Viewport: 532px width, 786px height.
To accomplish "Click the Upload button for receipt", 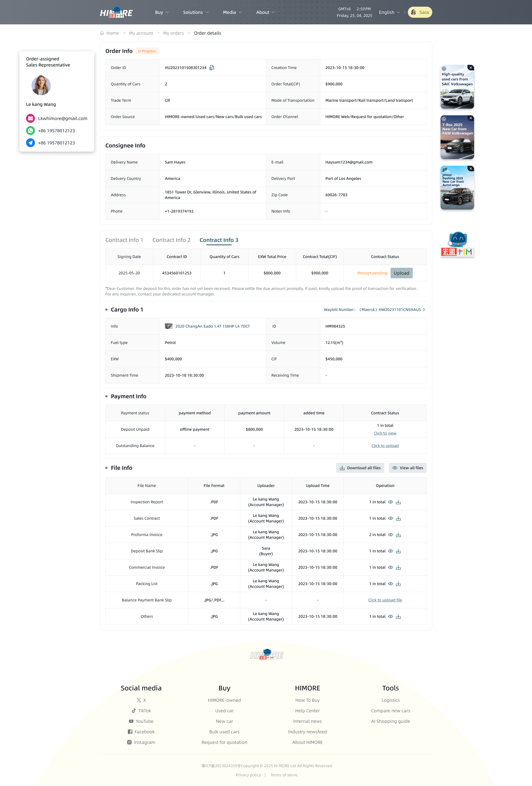I will (401, 273).
